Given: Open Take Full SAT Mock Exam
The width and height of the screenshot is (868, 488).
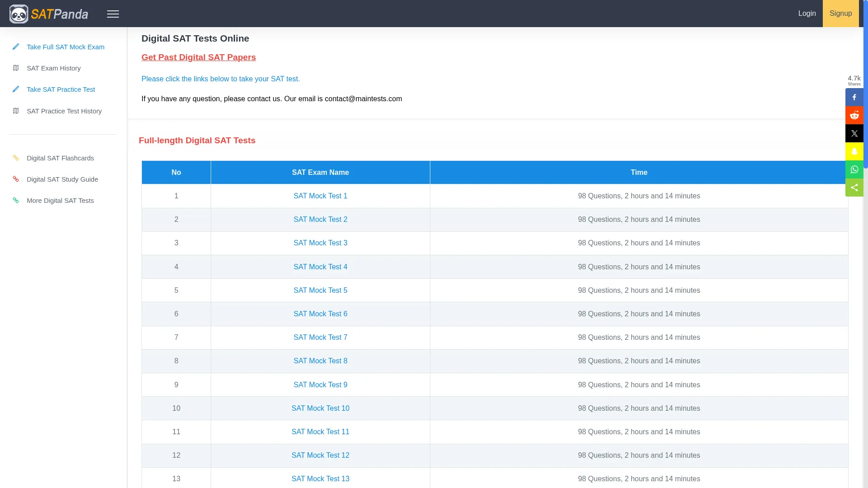Looking at the screenshot, I should point(66,47).
